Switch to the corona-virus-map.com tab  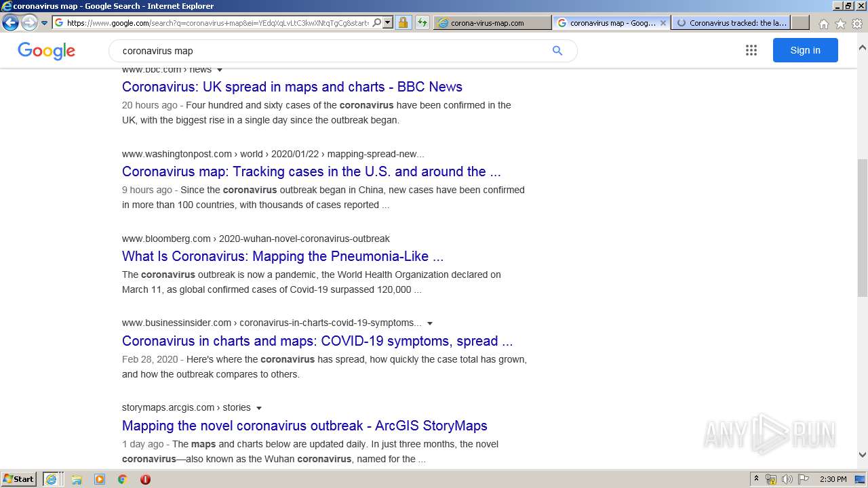tap(492, 22)
